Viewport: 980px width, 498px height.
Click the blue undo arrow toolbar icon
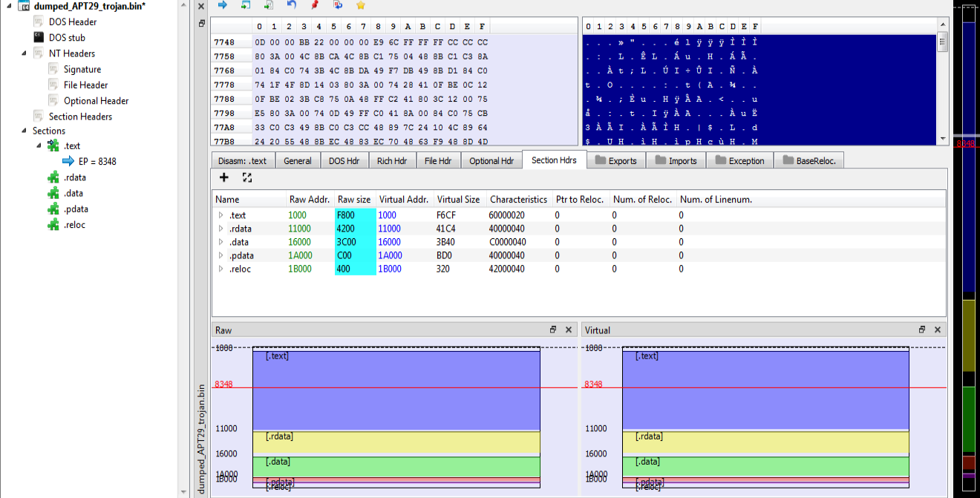point(292,5)
